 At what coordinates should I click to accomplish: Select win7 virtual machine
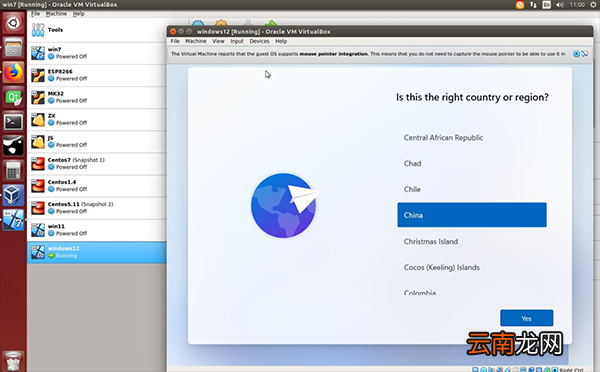click(x=96, y=53)
